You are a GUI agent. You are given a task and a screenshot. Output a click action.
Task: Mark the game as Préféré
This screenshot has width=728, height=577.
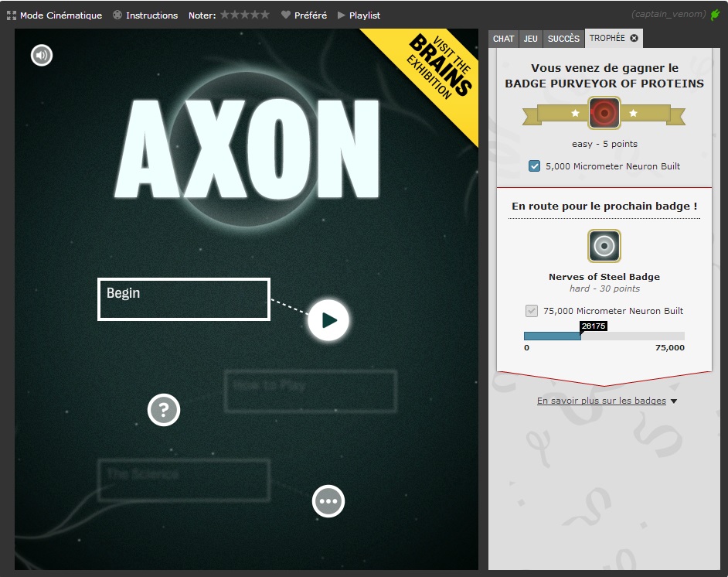click(304, 15)
